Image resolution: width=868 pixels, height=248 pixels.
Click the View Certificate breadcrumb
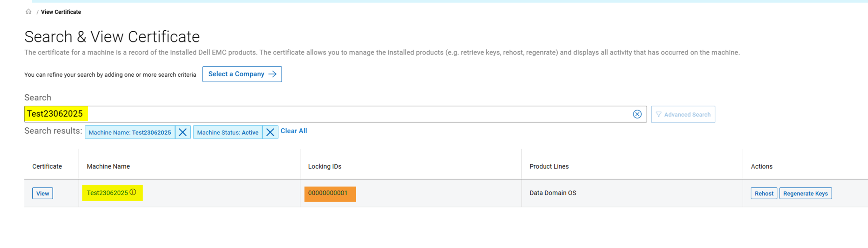pos(61,12)
